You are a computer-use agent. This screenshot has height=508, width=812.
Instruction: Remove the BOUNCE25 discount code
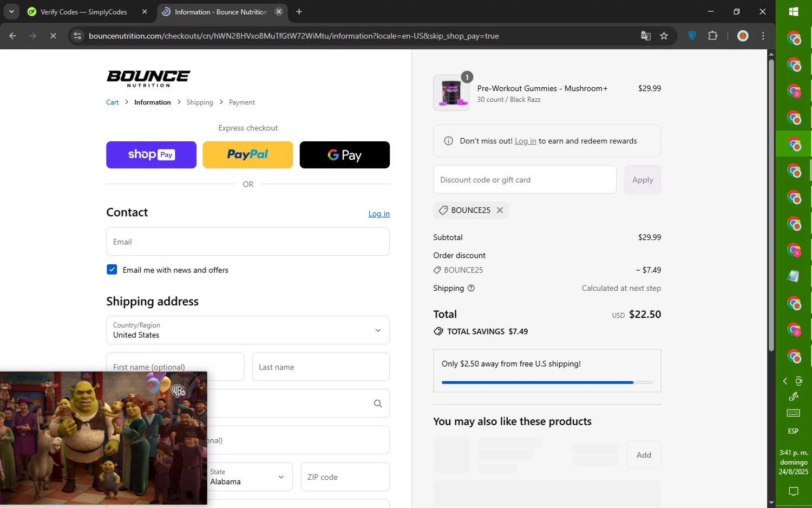[x=500, y=210]
